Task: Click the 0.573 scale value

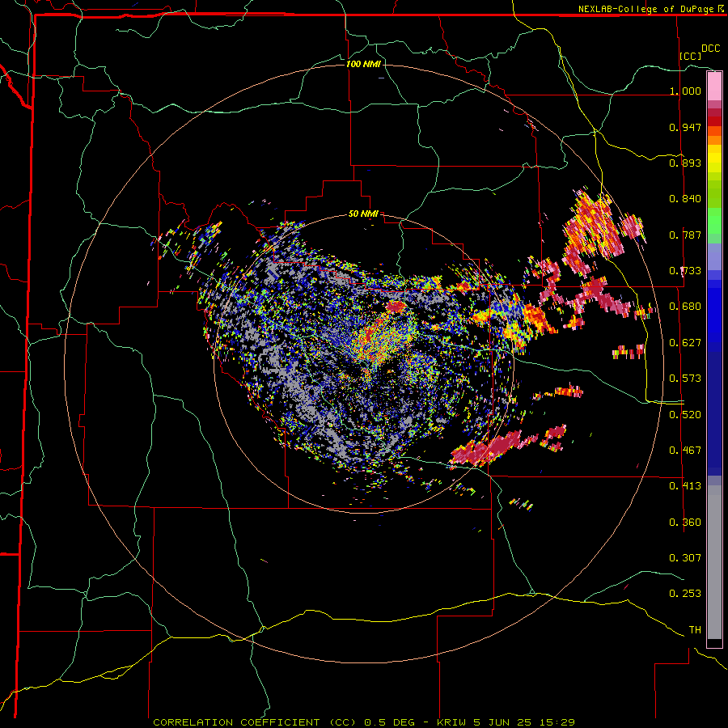Action: pos(685,379)
